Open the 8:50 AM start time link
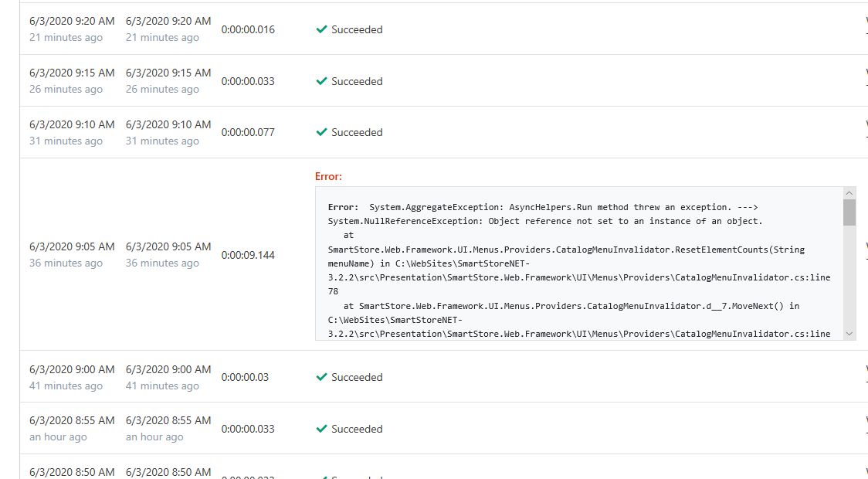868x479 pixels. click(71, 472)
